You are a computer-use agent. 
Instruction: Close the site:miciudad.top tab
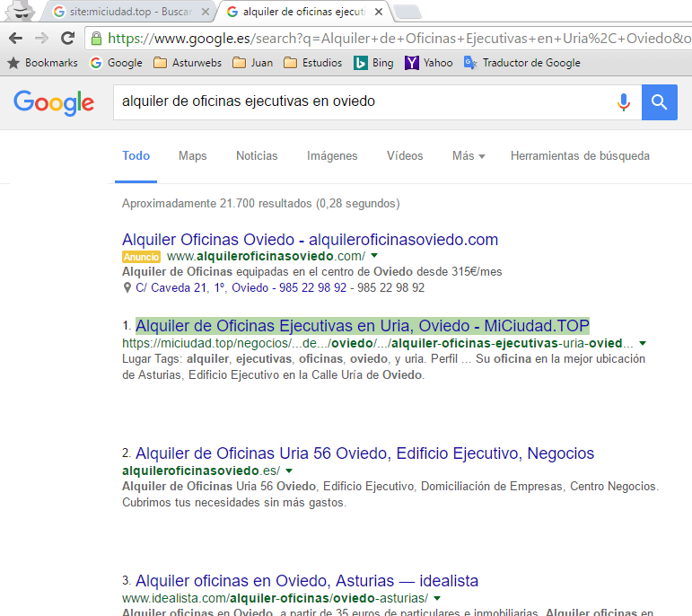click(x=206, y=12)
